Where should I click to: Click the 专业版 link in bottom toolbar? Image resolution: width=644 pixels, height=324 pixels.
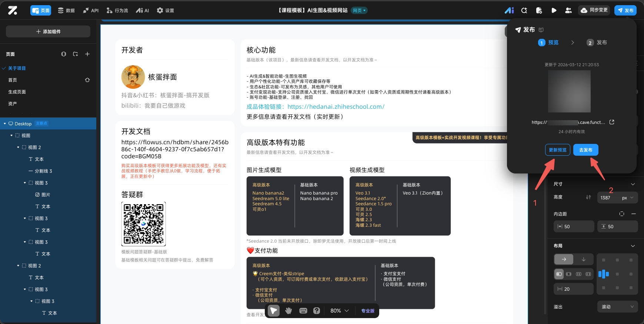368,311
